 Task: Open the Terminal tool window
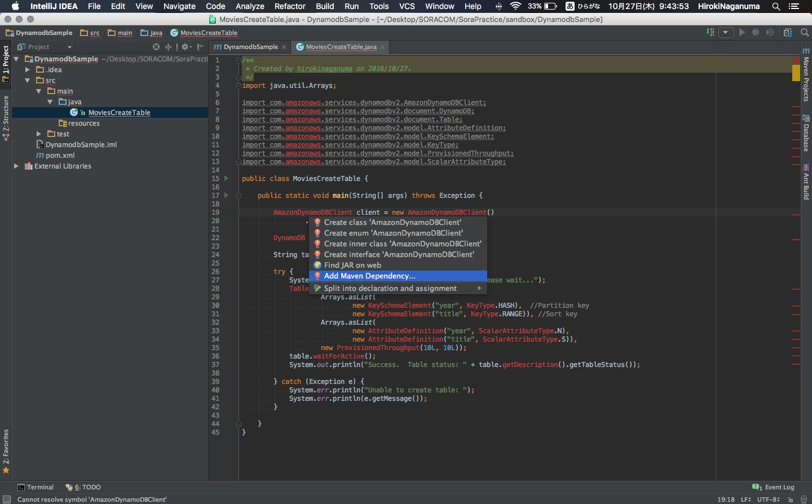pyautogui.click(x=36, y=487)
